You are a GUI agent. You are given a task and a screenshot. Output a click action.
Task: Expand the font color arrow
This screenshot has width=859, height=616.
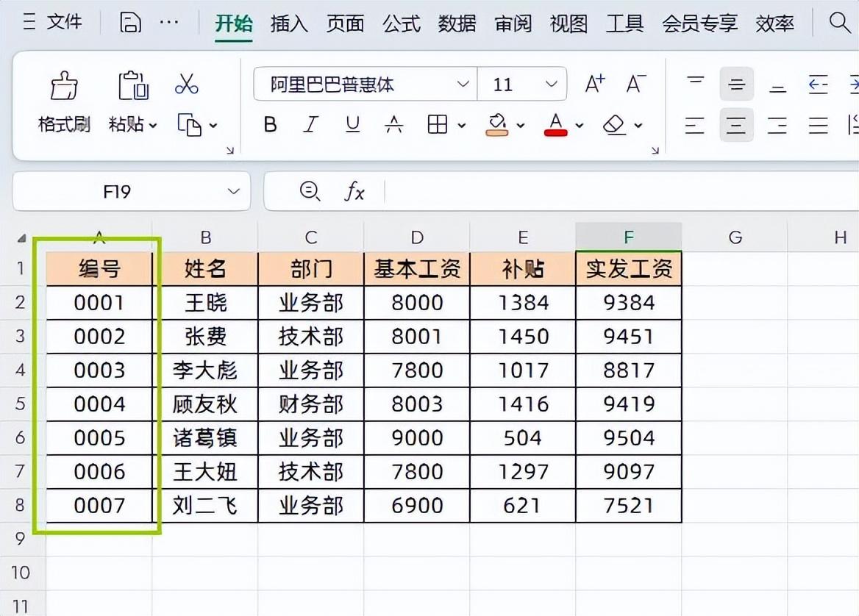(579, 126)
